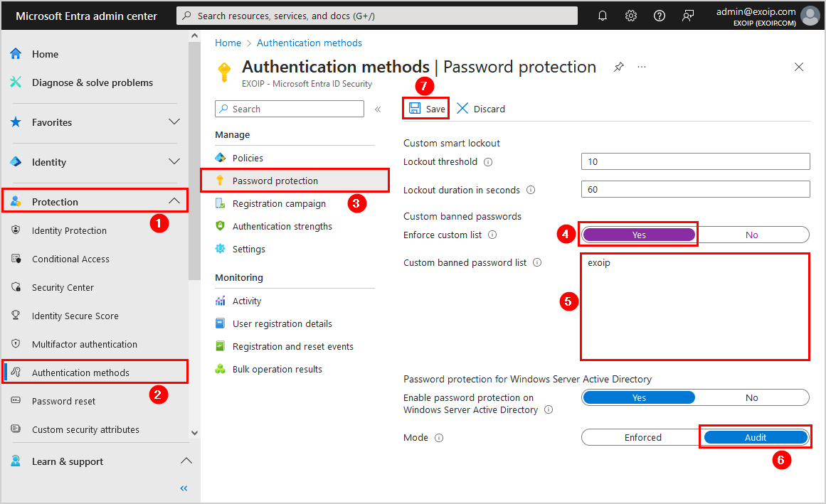Collapse the Manage menu with double chevron
This screenshot has width=826, height=504.
pyautogui.click(x=378, y=109)
